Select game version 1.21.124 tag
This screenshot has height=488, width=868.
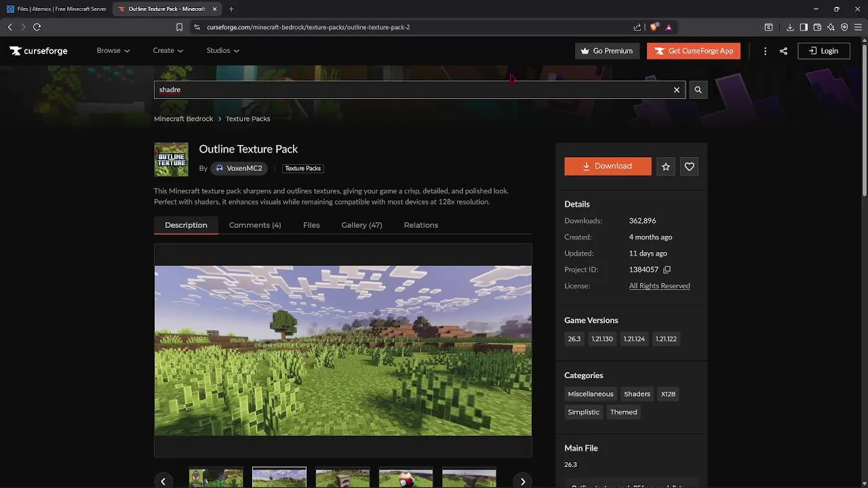[634, 339]
